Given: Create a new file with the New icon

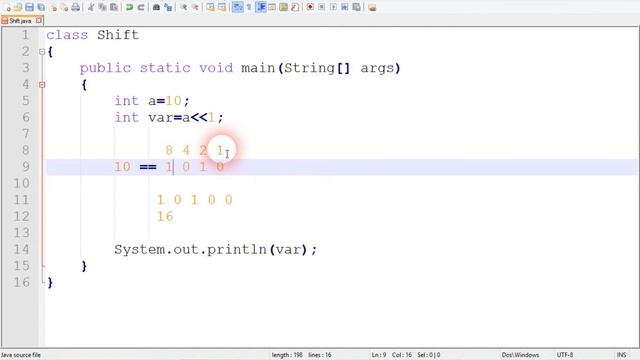Looking at the screenshot, I should (x=7, y=7).
